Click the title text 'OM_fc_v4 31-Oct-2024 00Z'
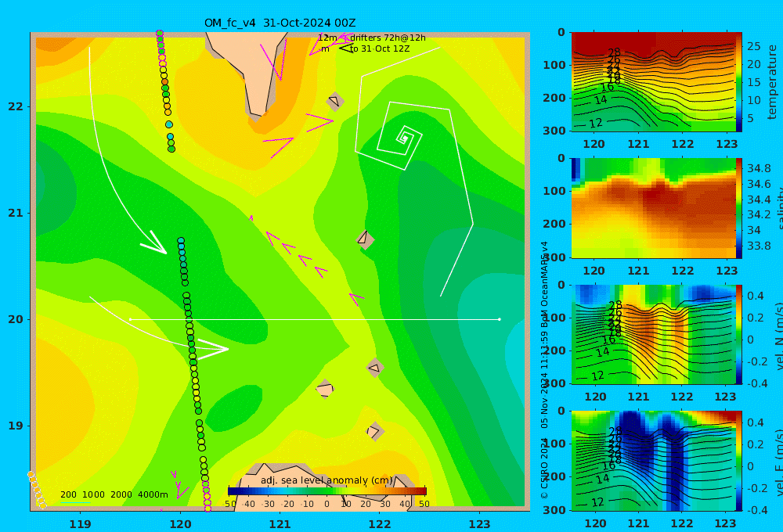783x532 pixels. tap(280, 23)
